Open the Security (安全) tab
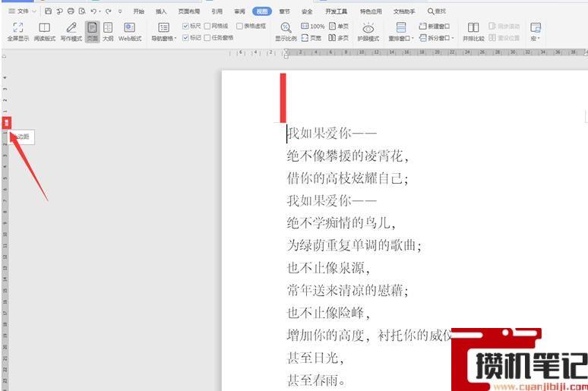Viewport: 588px width, 391px height. click(x=307, y=11)
